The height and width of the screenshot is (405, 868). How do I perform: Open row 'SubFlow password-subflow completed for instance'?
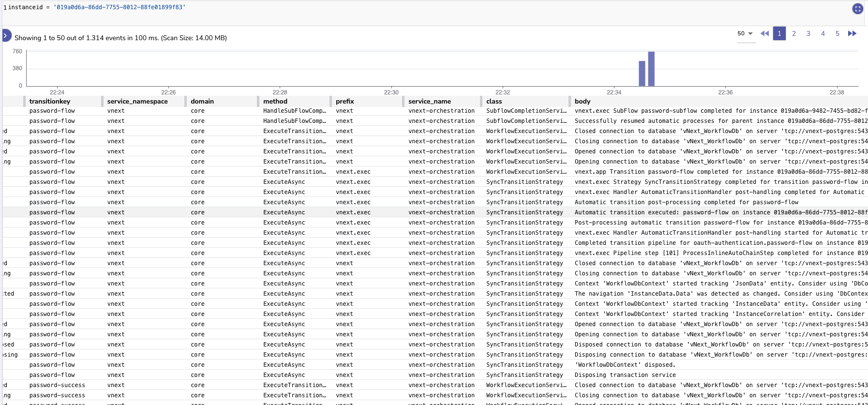(x=435, y=111)
